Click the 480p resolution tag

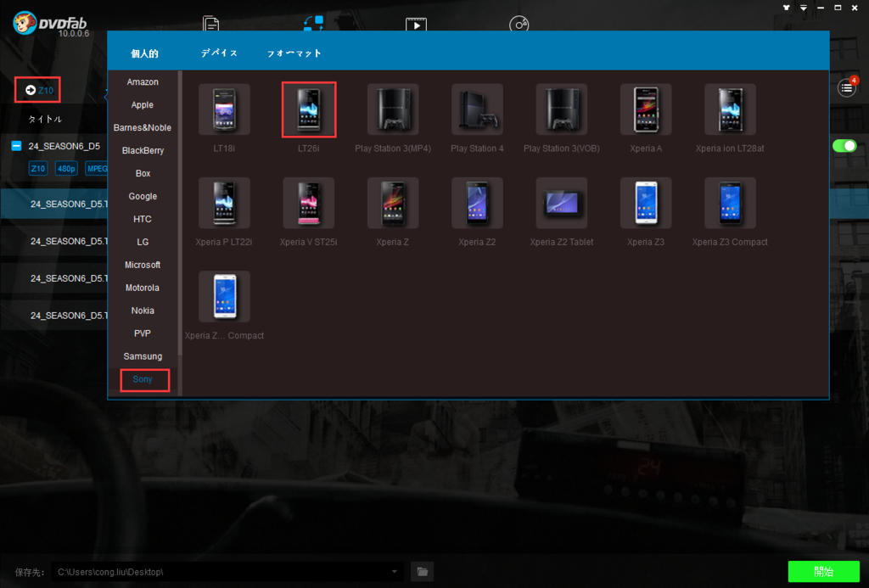66,169
